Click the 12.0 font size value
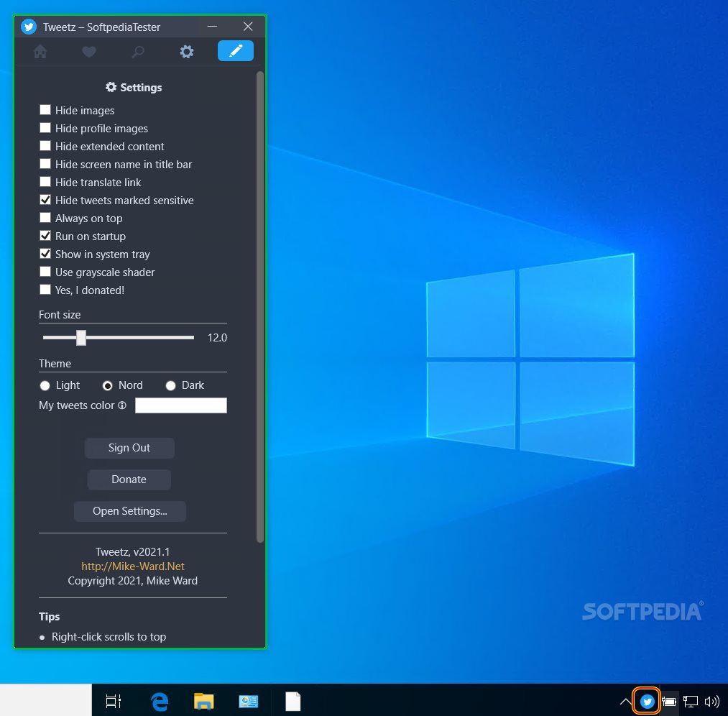 217,338
